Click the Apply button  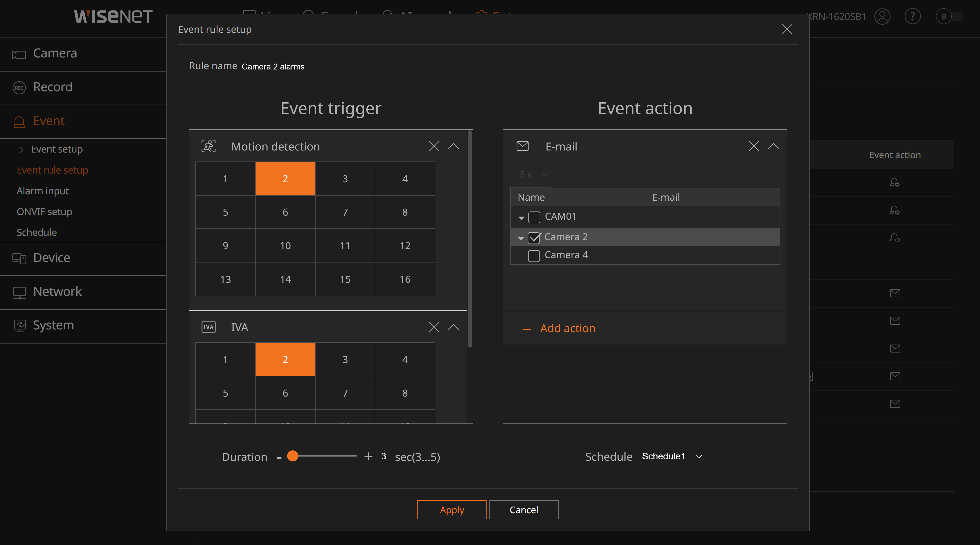tap(452, 510)
